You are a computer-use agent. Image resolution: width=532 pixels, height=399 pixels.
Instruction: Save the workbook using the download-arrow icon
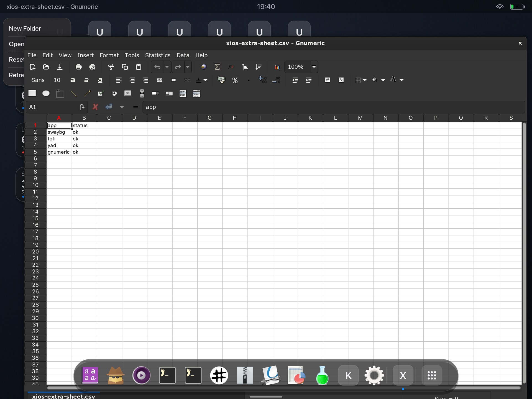coord(60,67)
